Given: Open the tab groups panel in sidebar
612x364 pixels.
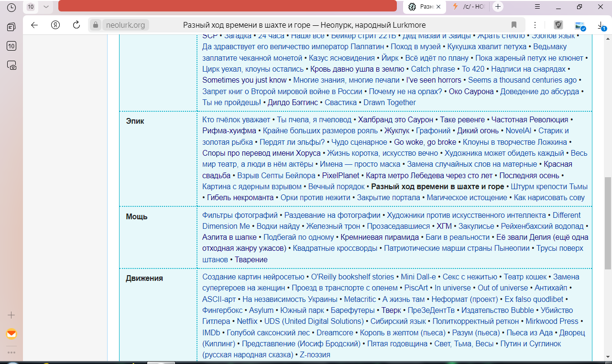Looking at the screenshot, I should click(11, 27).
